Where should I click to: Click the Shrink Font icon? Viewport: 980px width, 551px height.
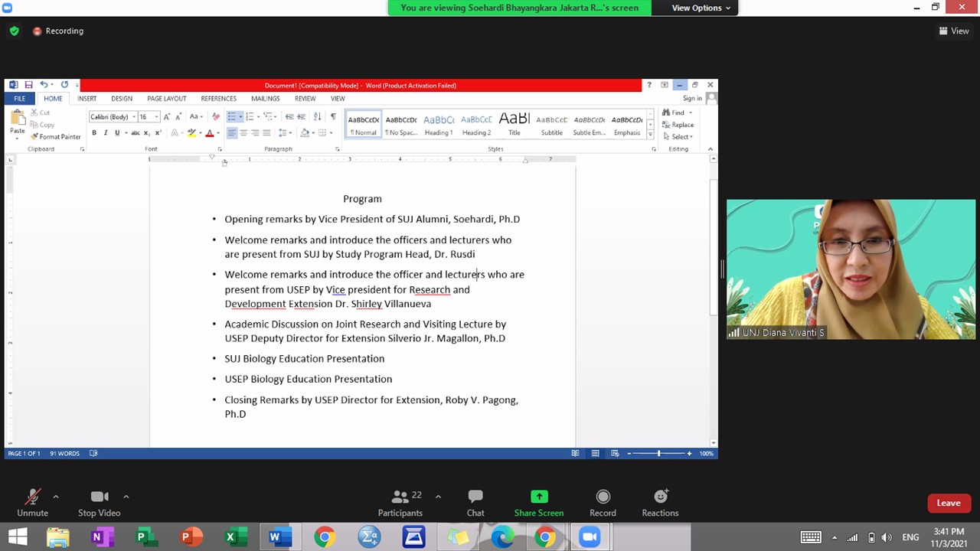click(178, 116)
